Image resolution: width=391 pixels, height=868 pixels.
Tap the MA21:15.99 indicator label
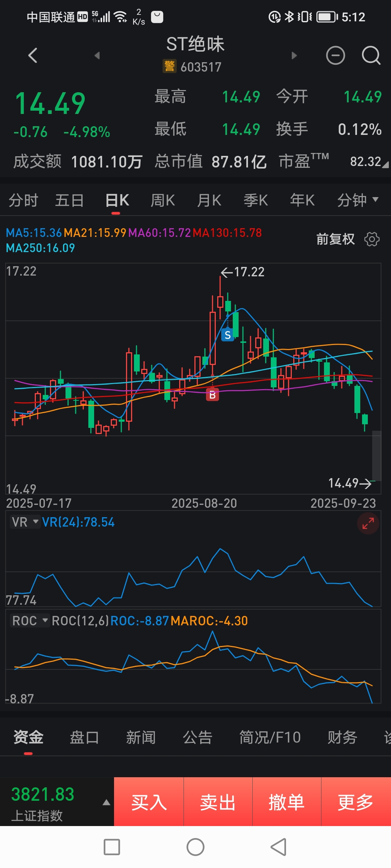click(x=95, y=233)
